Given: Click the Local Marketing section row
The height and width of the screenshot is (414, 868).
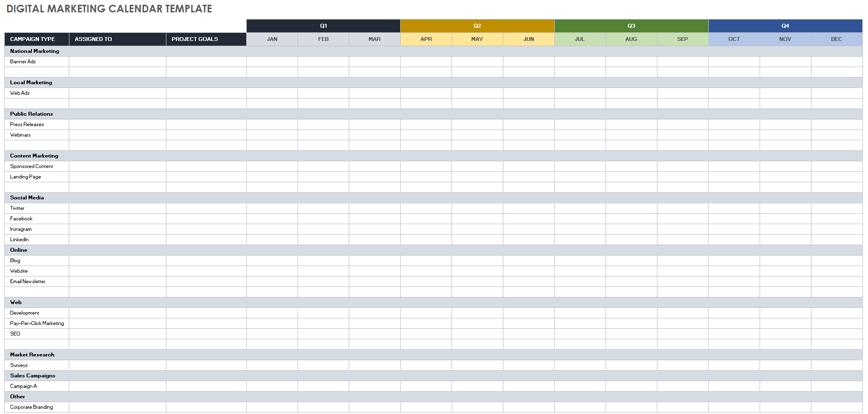Looking at the screenshot, I should [434, 82].
